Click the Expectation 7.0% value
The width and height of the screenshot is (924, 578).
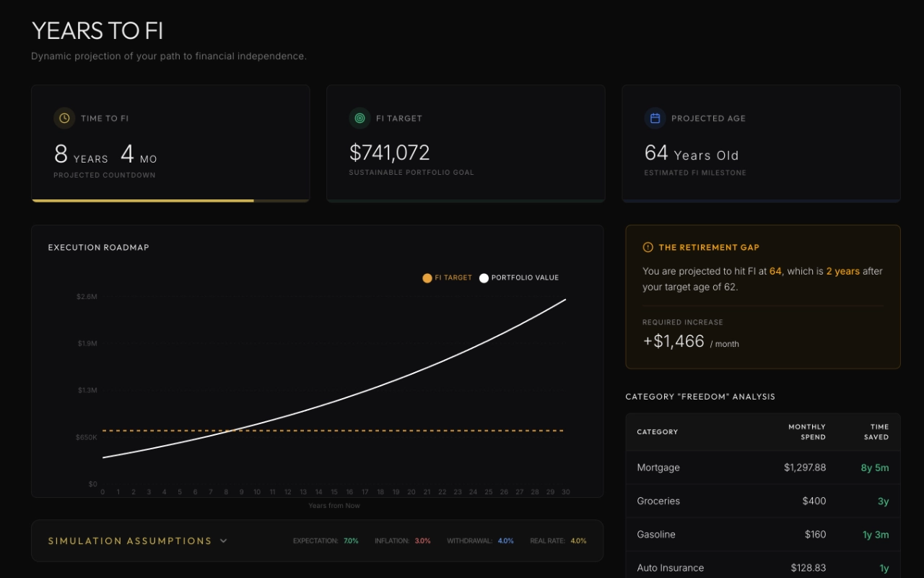[351, 541]
